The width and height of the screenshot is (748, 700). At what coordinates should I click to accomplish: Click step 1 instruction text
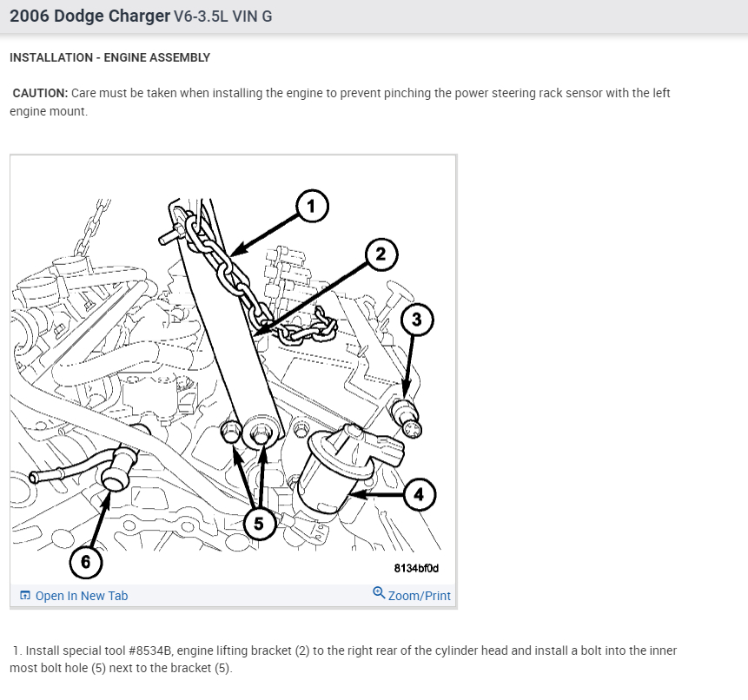[343, 659]
